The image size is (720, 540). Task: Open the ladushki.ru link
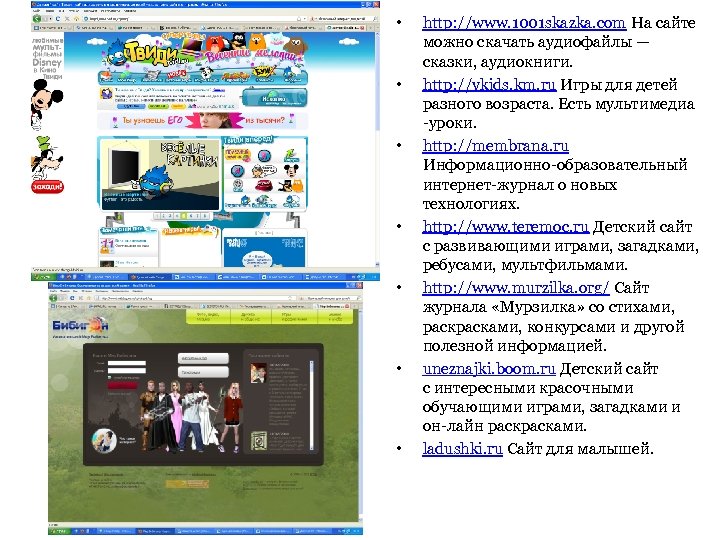(x=462, y=448)
